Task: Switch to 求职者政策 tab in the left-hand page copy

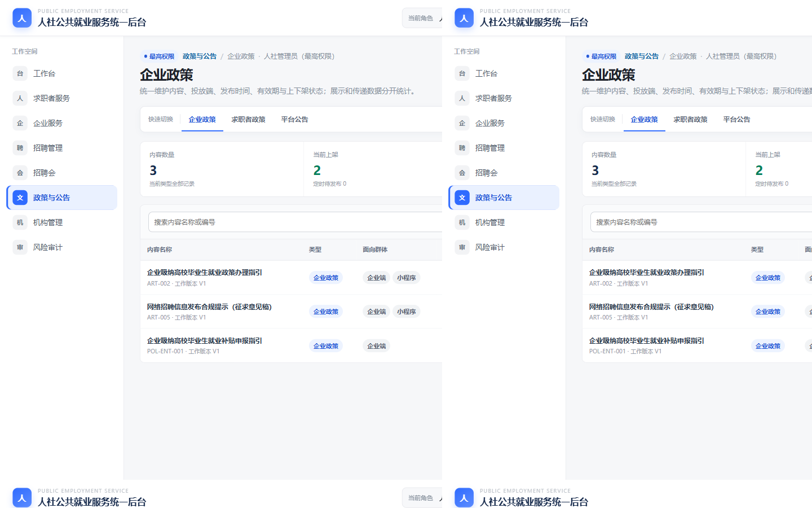Action: (248, 120)
